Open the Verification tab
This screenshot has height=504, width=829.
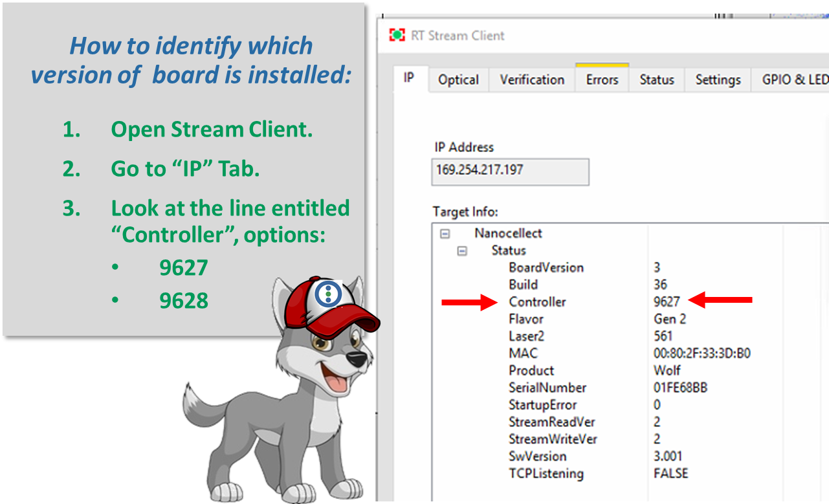[532, 80]
